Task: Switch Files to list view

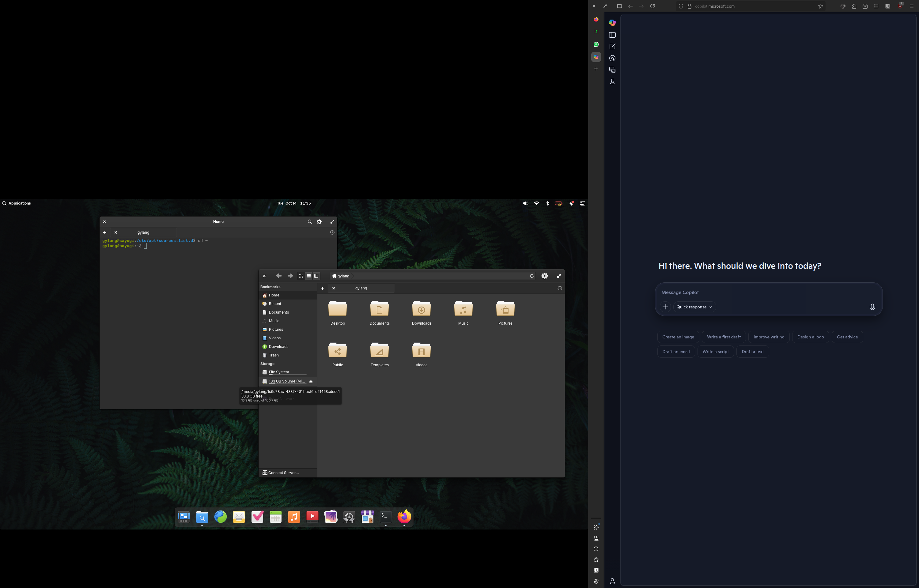Action: point(309,276)
